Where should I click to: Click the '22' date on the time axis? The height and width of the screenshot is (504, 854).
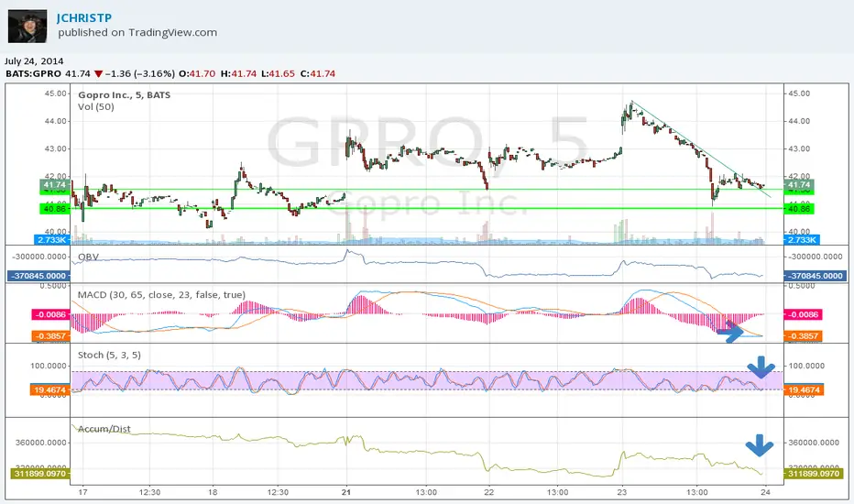click(489, 492)
